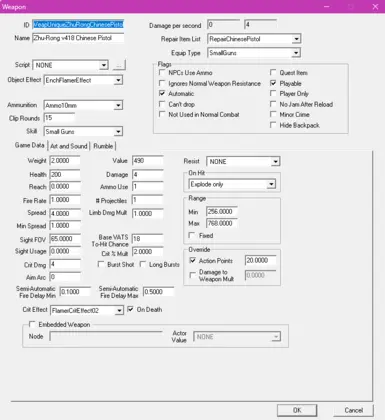385x420 pixels.
Task: Click the Weight value field
Action: [65, 161]
